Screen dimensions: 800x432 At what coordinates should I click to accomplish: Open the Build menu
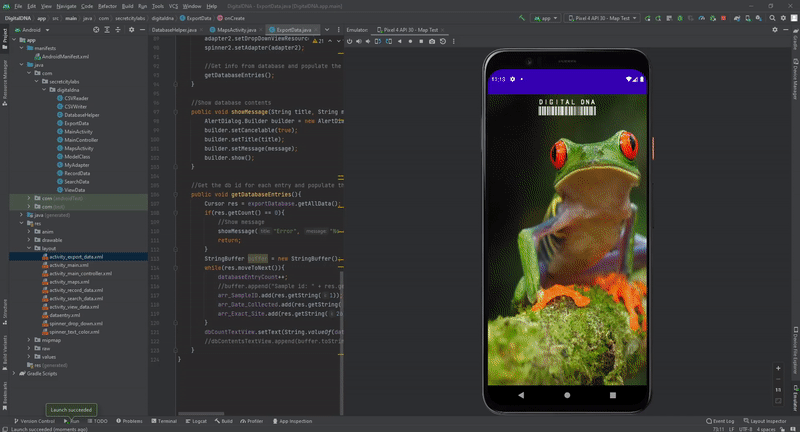point(128,6)
